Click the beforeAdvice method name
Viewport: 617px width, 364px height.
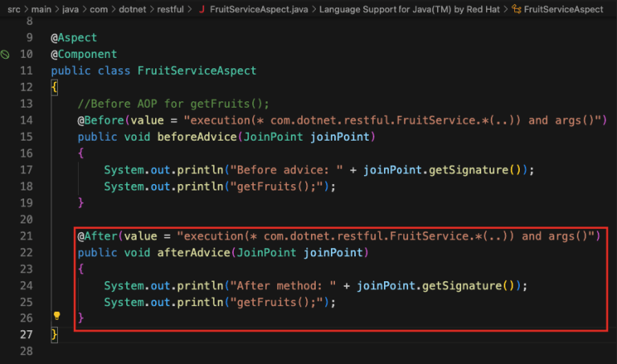pyautogui.click(x=197, y=137)
